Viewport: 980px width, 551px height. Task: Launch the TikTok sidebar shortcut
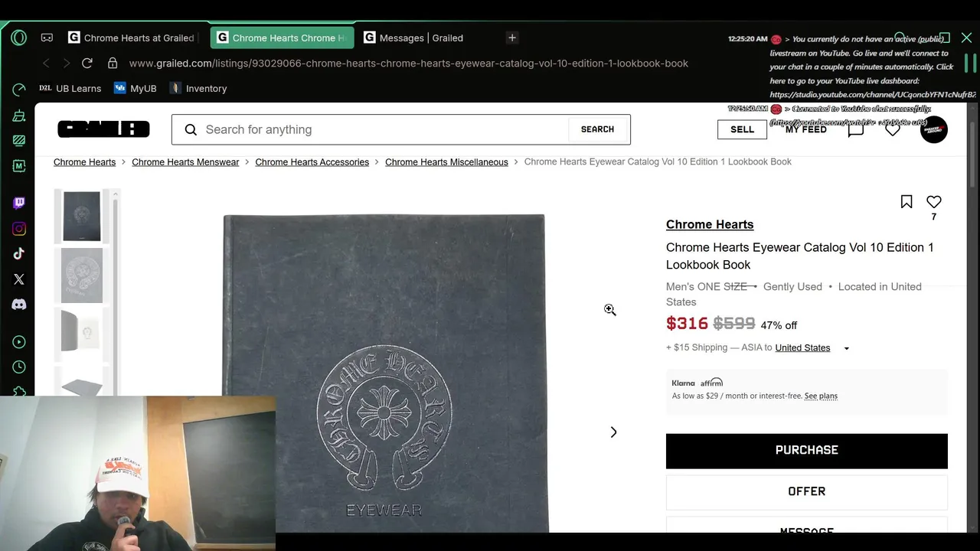click(19, 254)
